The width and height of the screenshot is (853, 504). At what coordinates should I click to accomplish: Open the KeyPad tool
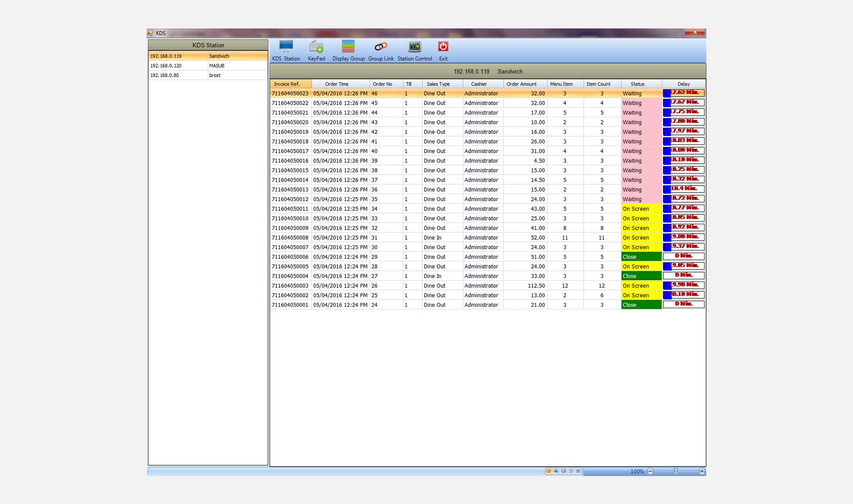(316, 51)
